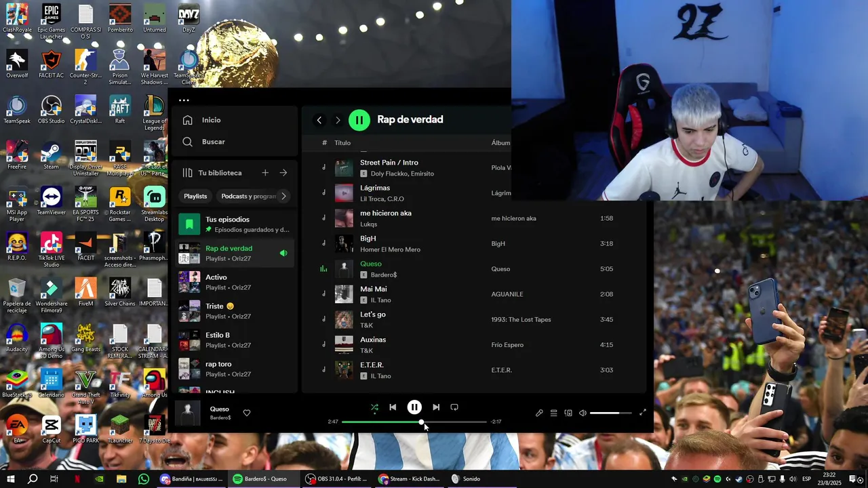Open album link Frío Espero
Viewport: 868px width, 488px height.
point(507,345)
